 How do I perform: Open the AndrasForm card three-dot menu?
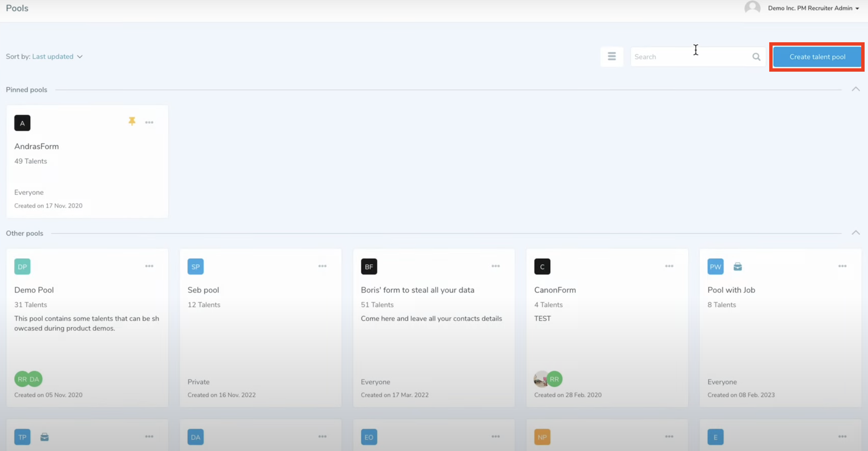pyautogui.click(x=149, y=122)
